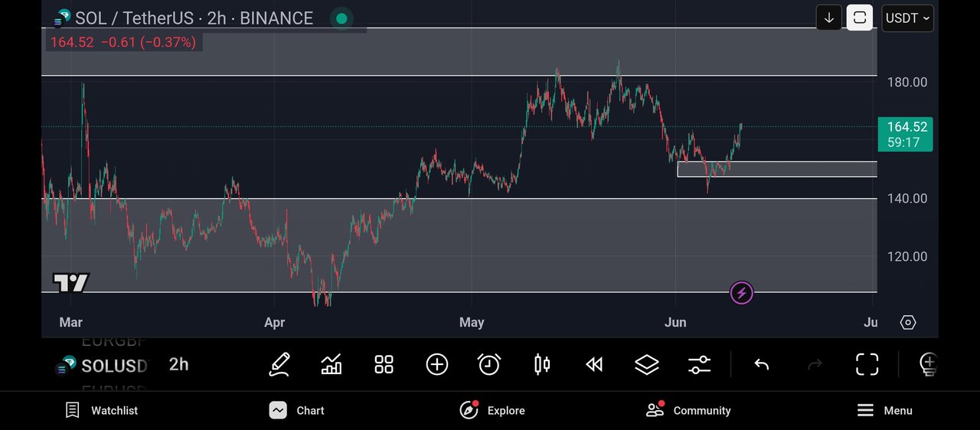Screen dimensions: 980x430
Task: Start bar replay rewind icon
Action: pyautogui.click(x=594, y=365)
